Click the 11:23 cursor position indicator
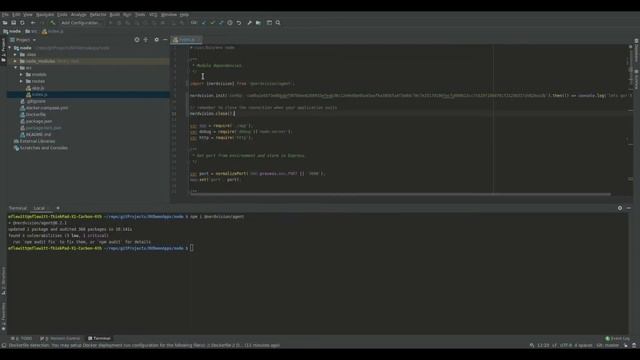 point(543,345)
